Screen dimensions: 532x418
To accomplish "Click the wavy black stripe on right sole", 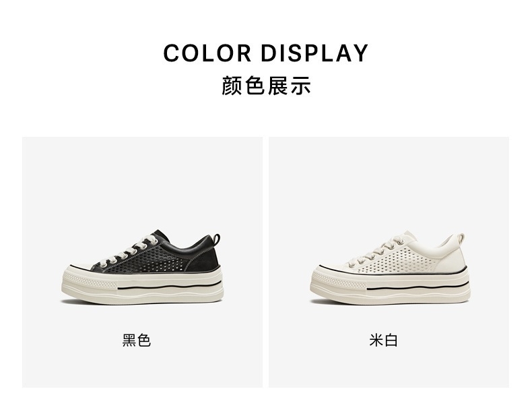I will coord(417,289).
